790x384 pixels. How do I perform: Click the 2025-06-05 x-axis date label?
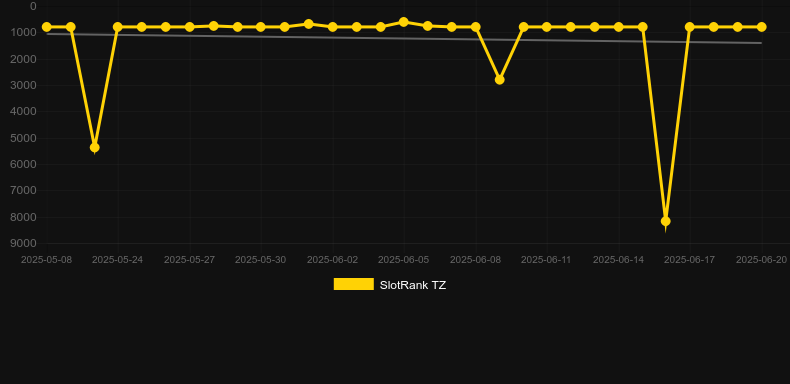tap(404, 260)
